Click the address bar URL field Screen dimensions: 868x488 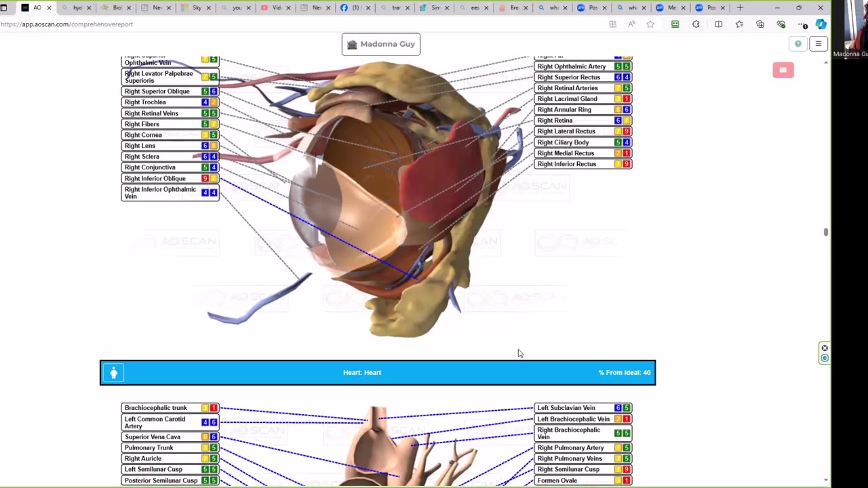(x=298, y=24)
